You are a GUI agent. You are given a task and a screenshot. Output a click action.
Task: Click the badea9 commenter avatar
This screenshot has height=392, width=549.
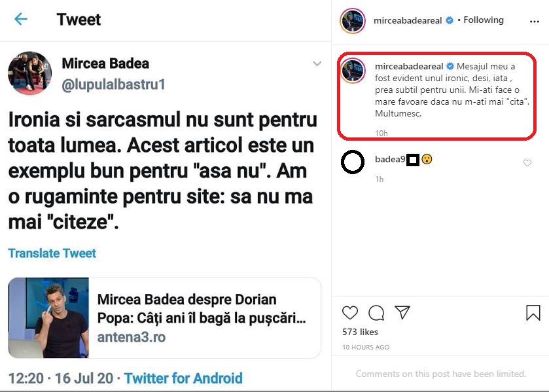[x=353, y=162]
